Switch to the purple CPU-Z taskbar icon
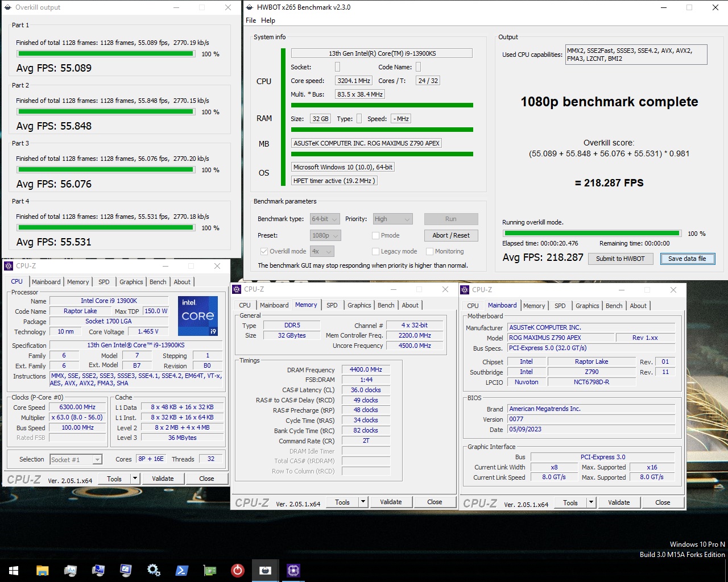 pos(293,570)
